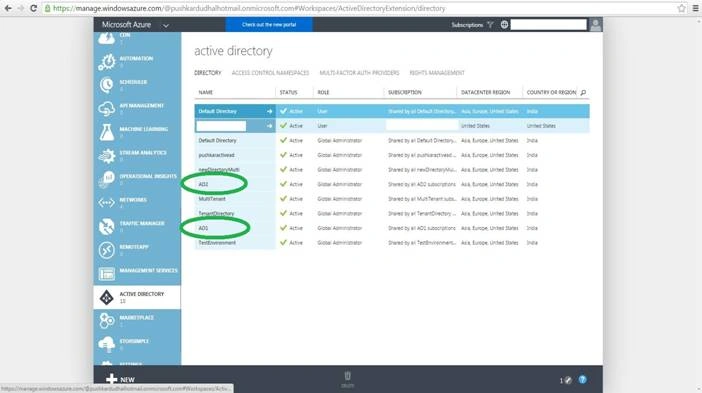Open the Chrome menu button

(x=695, y=8)
